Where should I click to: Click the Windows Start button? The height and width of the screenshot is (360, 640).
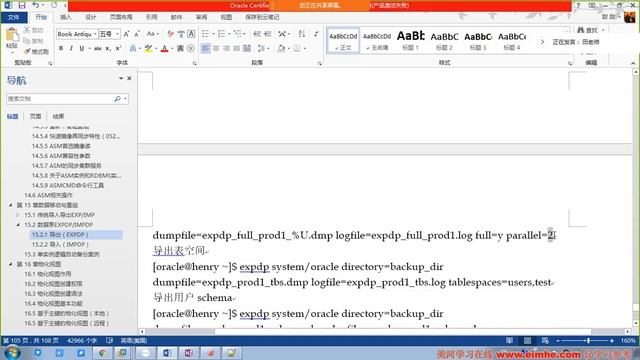(12, 353)
